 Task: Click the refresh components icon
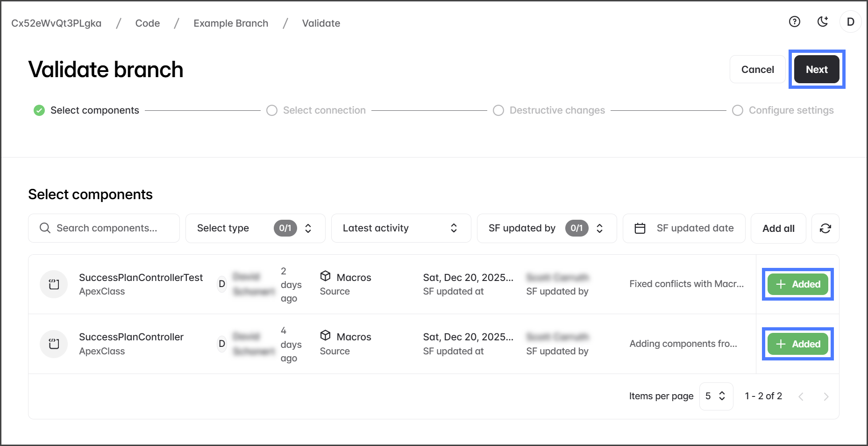tap(825, 228)
